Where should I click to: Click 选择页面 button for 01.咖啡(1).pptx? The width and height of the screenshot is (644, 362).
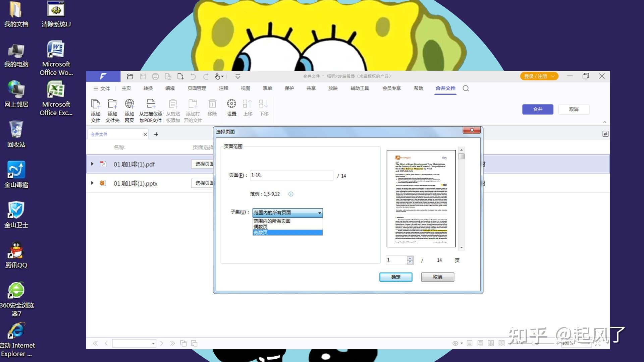point(203,183)
